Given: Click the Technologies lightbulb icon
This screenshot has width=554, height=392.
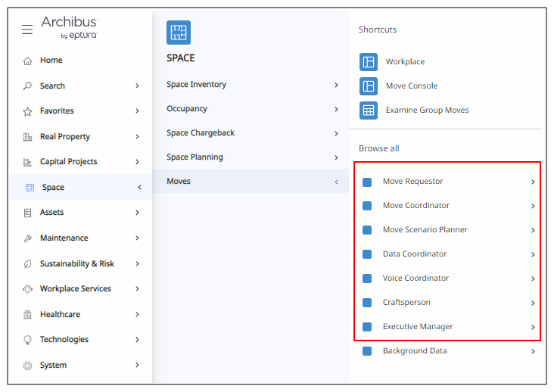Looking at the screenshot, I should 27,340.
